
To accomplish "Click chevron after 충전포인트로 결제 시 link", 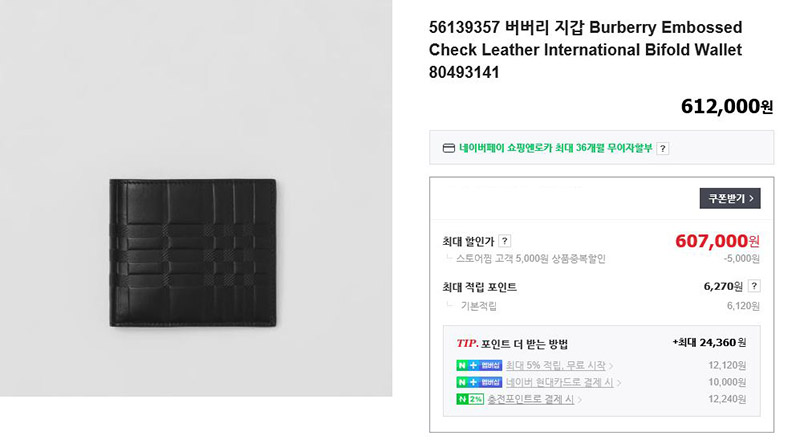I will pos(580,400).
